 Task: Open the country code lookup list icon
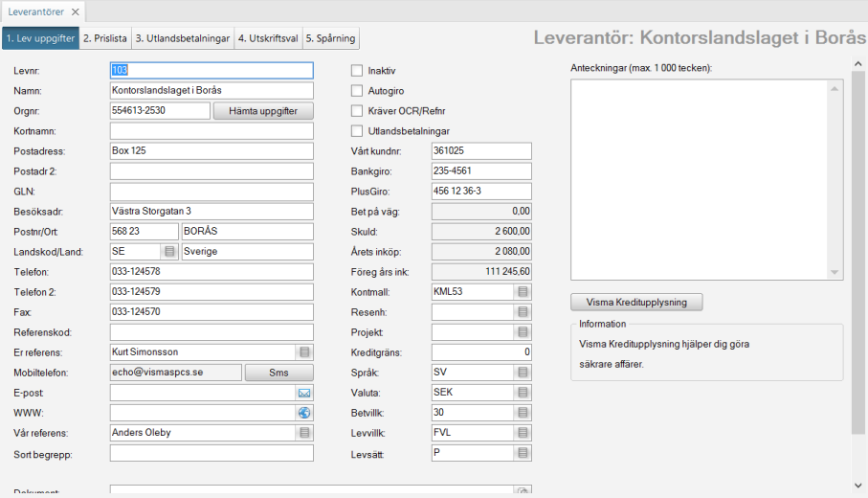pos(169,252)
